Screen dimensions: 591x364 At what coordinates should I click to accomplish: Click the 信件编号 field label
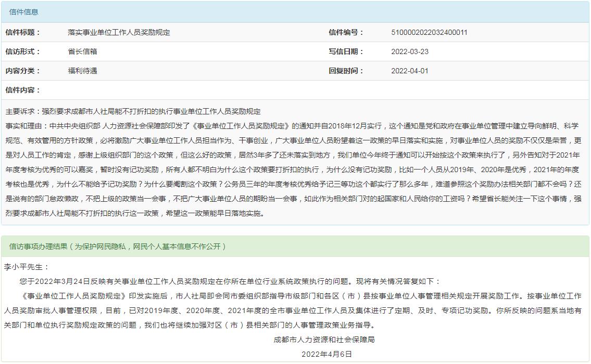pos(346,32)
